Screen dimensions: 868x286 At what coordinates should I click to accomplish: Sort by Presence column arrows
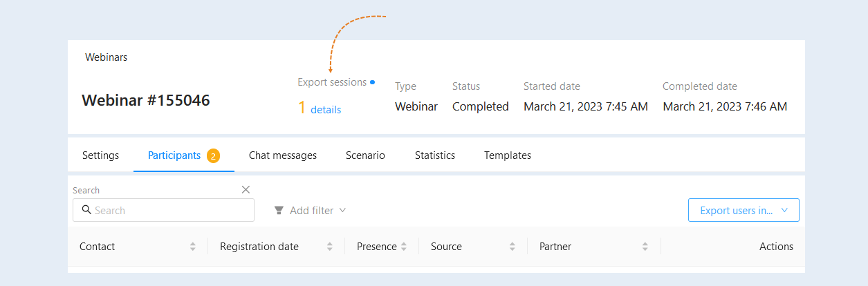404,247
